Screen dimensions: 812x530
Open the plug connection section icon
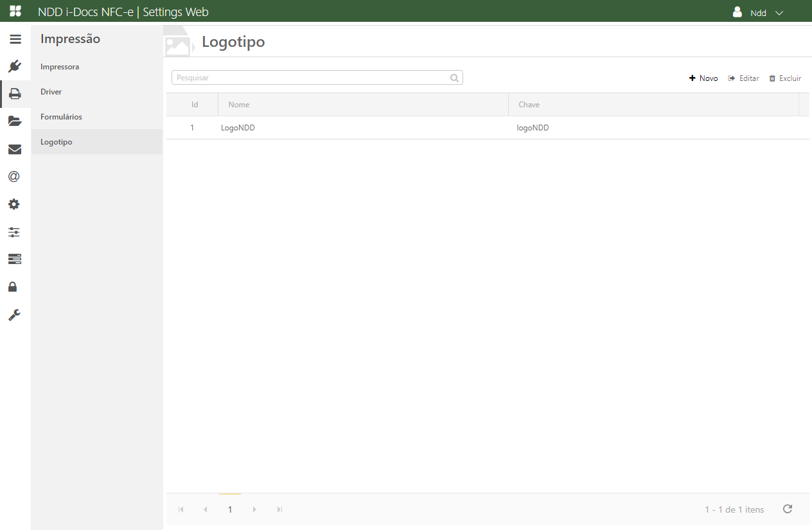click(x=15, y=66)
